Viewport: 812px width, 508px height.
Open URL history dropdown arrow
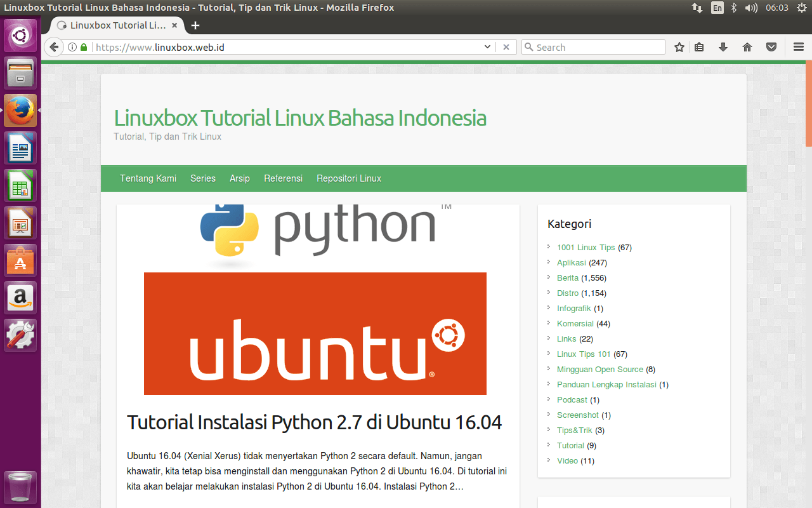(487, 47)
